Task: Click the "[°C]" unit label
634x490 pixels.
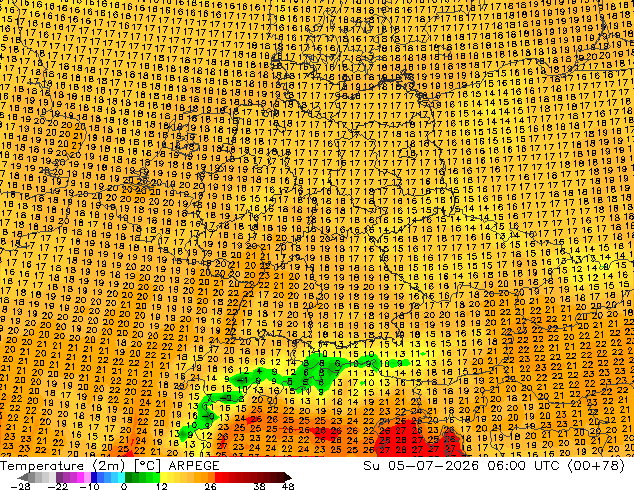Action: [148, 466]
